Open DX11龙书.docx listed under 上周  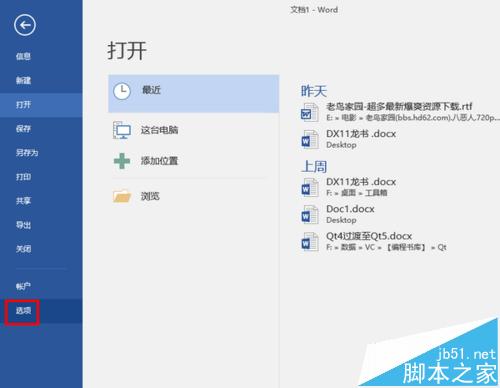(x=361, y=182)
